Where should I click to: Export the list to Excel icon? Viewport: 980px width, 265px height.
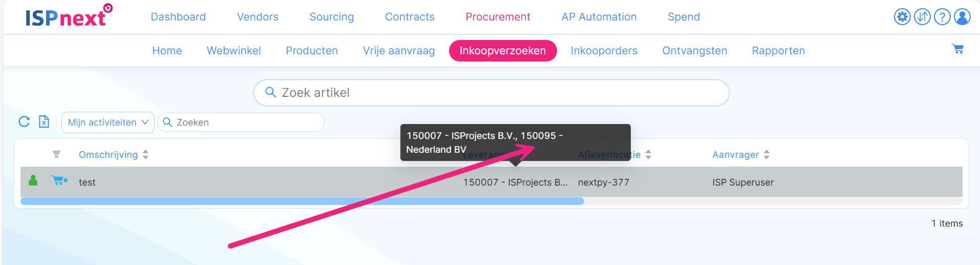pos(44,121)
